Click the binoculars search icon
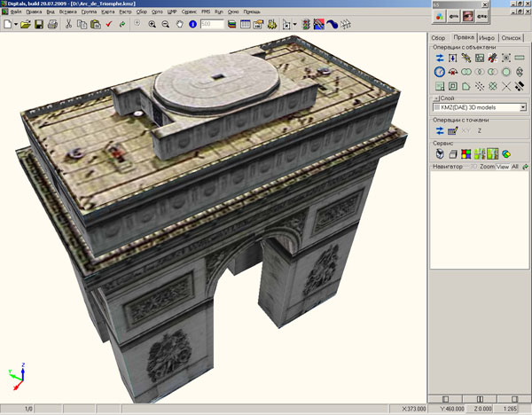The image size is (532, 415). point(272,24)
